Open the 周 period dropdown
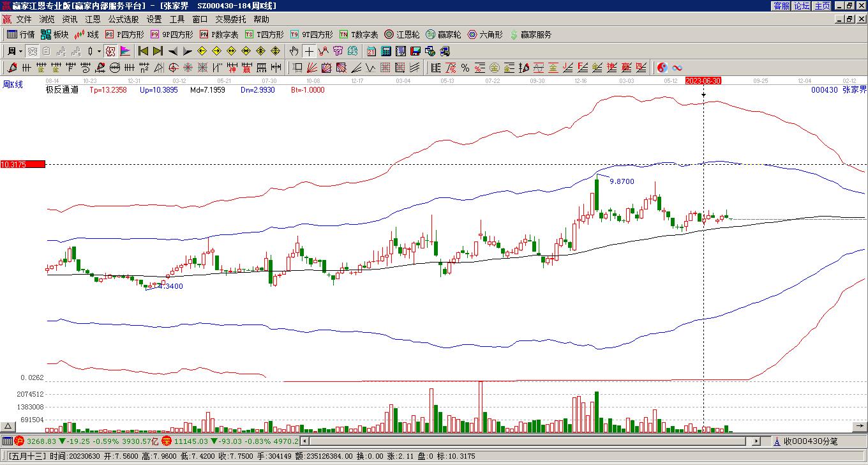Viewport: 868px width, 465px height. click(15, 51)
